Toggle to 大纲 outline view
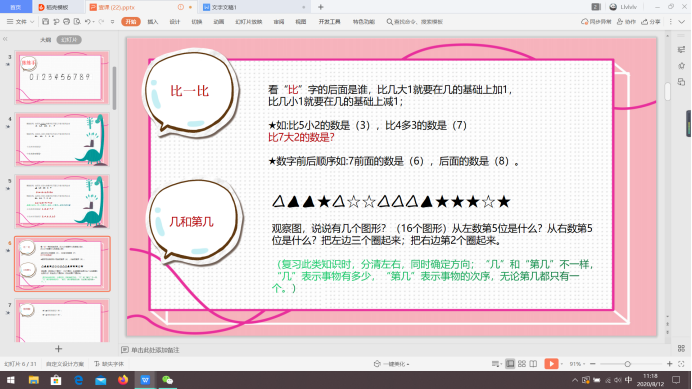This screenshot has width=692, height=389. coord(45,40)
